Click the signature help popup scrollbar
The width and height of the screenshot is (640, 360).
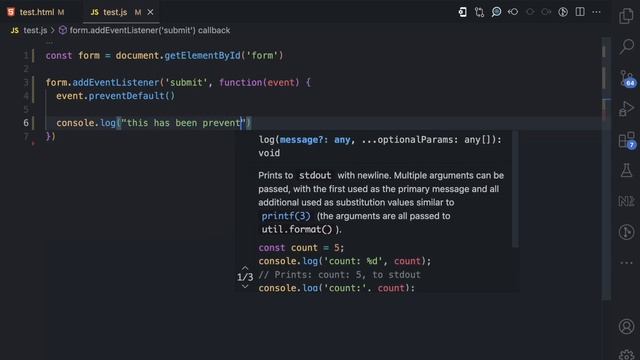[x=515, y=189]
